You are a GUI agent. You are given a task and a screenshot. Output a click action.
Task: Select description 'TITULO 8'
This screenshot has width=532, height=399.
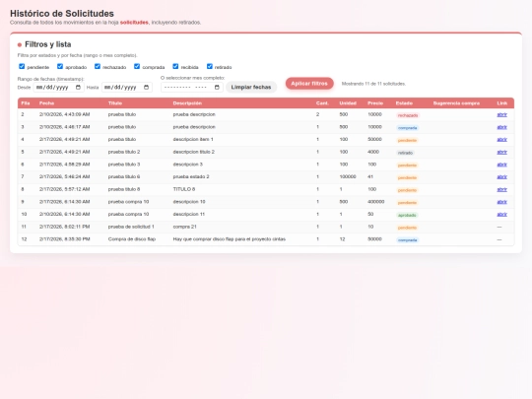click(184, 189)
